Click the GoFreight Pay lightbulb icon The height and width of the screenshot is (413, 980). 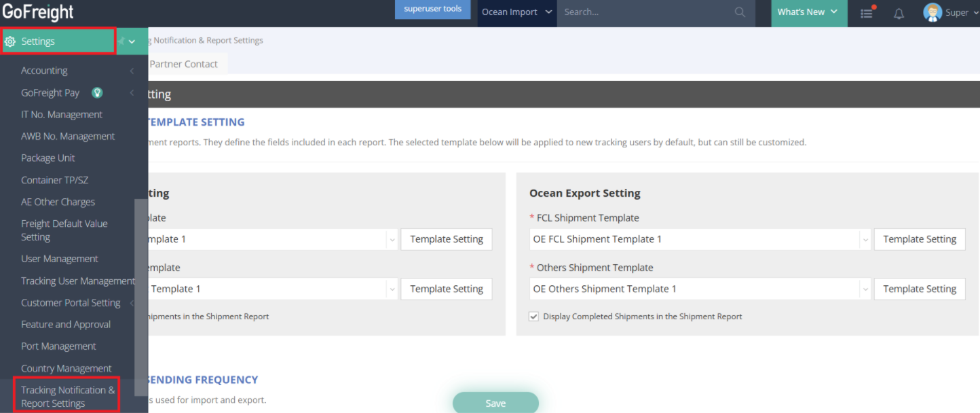click(97, 92)
